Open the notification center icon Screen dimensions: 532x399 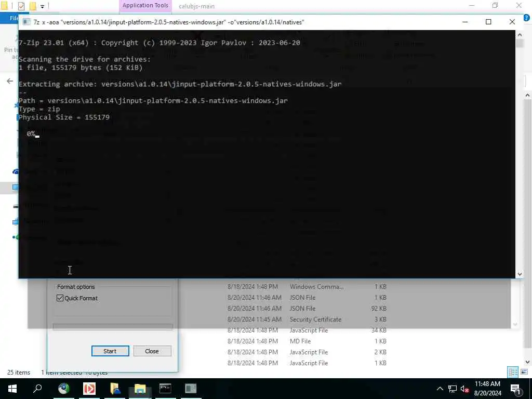click(x=515, y=389)
